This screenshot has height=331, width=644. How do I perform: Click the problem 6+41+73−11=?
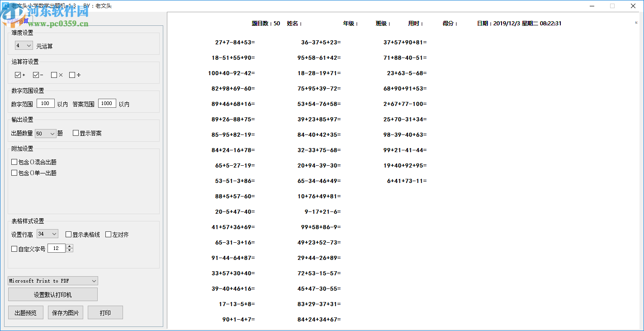pos(407,181)
